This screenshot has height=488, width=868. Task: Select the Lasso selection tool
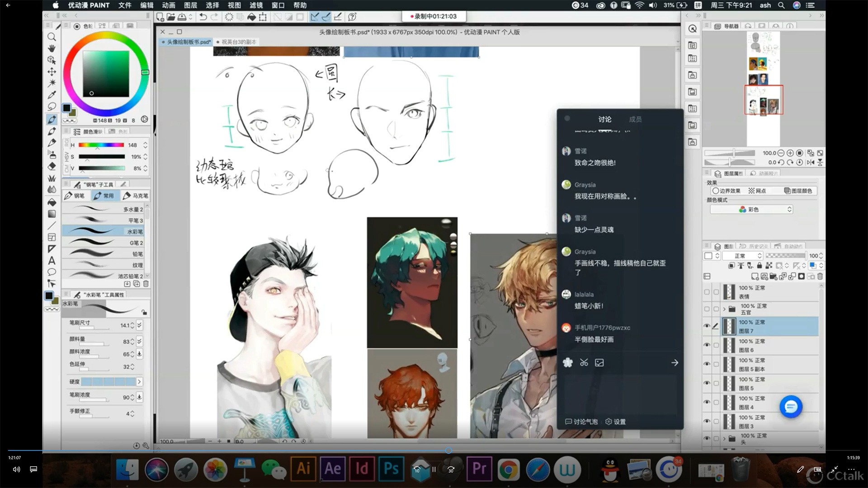(52, 107)
